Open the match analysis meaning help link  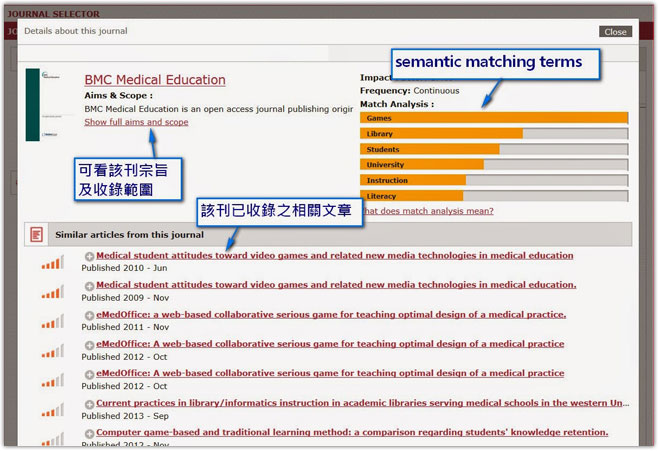click(x=427, y=211)
